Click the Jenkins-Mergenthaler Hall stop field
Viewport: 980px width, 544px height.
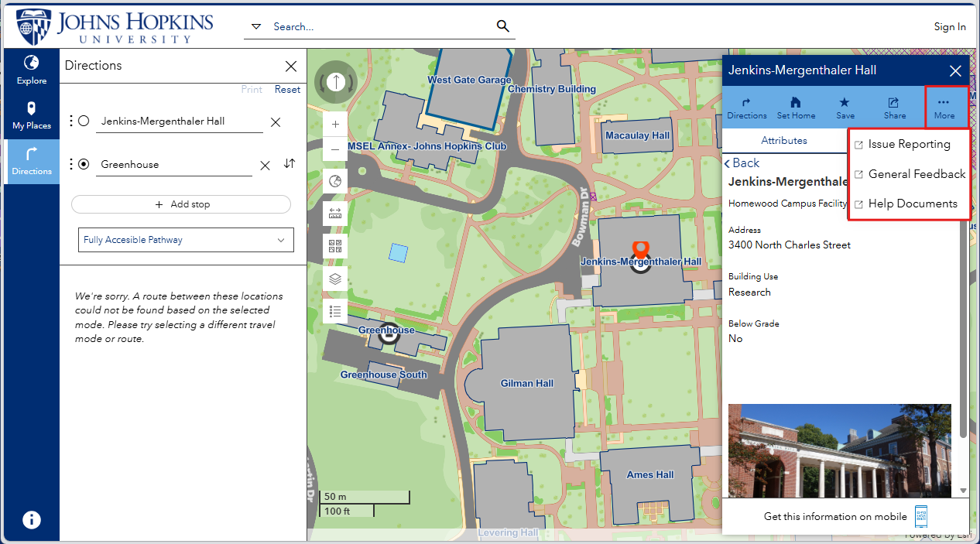point(180,121)
